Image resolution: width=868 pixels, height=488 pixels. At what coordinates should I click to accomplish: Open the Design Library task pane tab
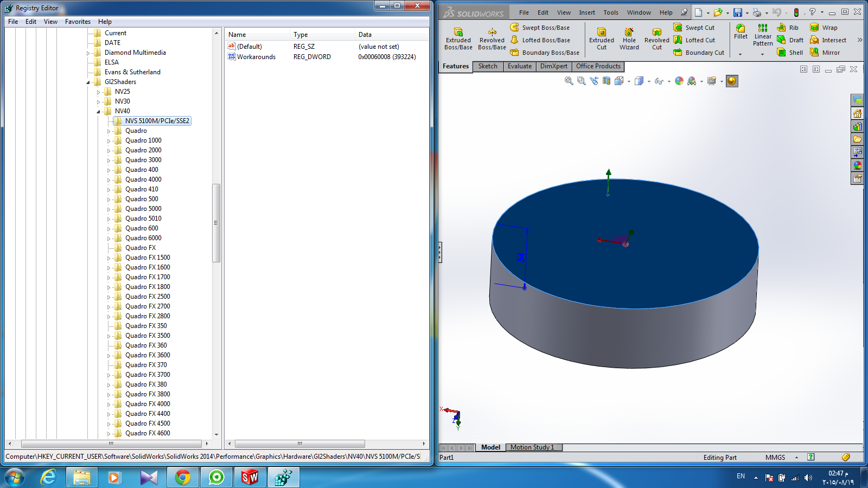tap(858, 126)
